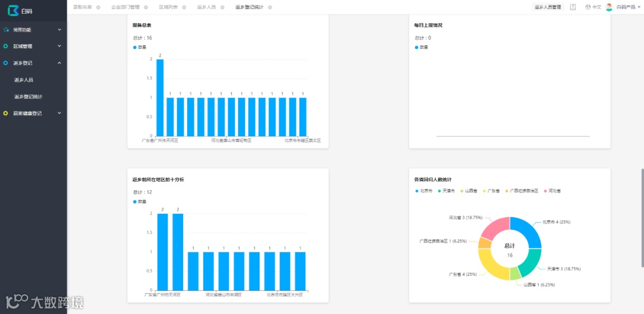The width and height of the screenshot is (644, 314).
Task: Open 返乡登记统计 in the sidebar
Action: click(x=29, y=97)
